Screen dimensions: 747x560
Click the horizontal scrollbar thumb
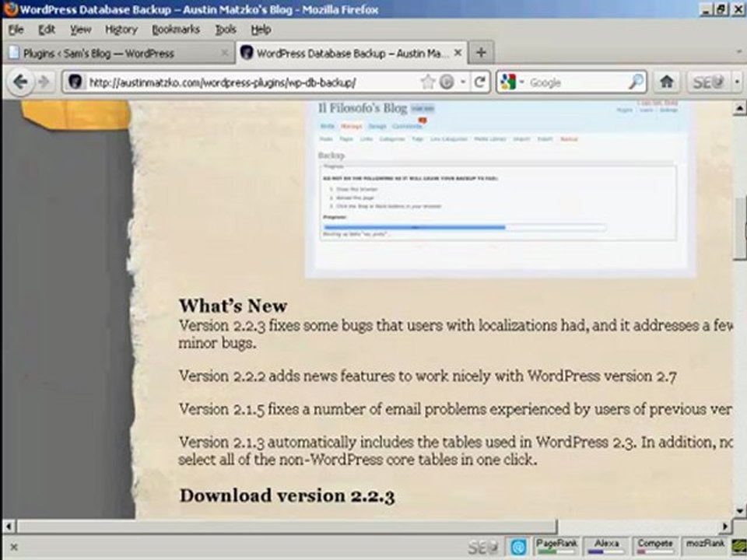click(x=287, y=527)
